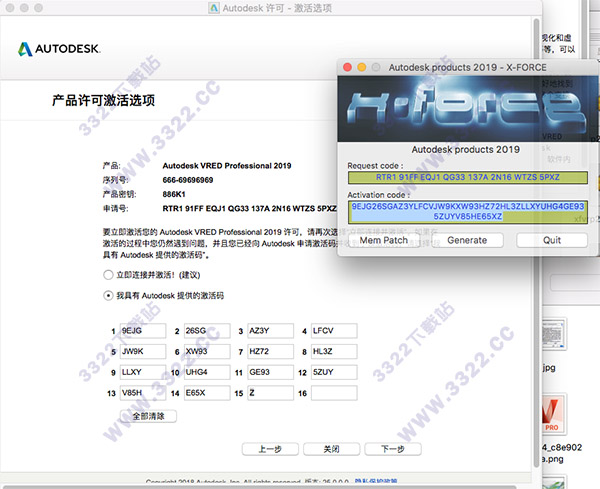Click the 上一步 back button

tap(270, 449)
